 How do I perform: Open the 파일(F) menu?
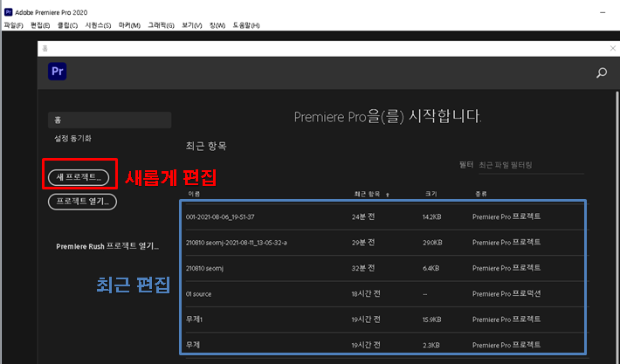(x=13, y=25)
